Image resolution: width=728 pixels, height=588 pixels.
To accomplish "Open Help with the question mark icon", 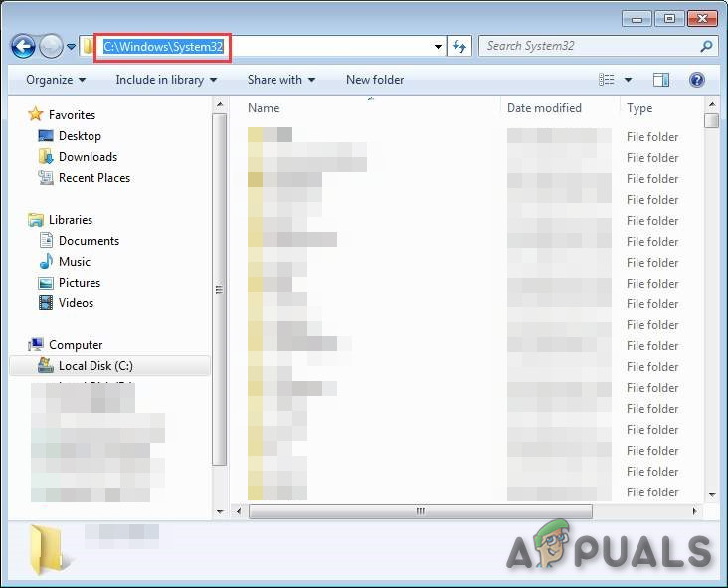I will (697, 80).
